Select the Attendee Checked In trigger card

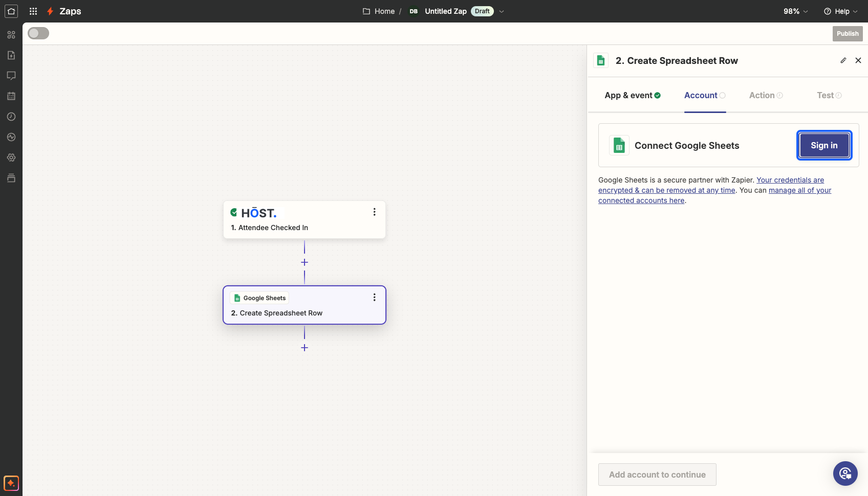click(305, 220)
